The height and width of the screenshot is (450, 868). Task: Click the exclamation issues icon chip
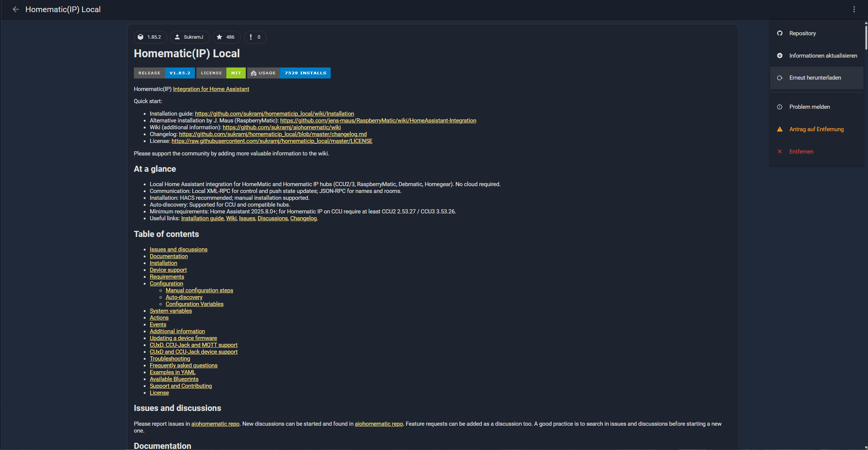click(x=251, y=37)
